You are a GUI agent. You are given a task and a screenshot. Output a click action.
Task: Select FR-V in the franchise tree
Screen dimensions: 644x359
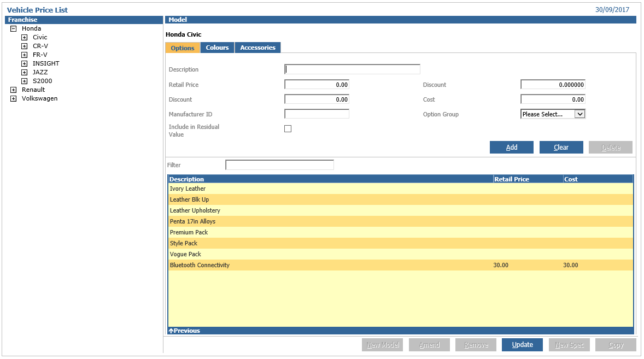(x=40, y=55)
